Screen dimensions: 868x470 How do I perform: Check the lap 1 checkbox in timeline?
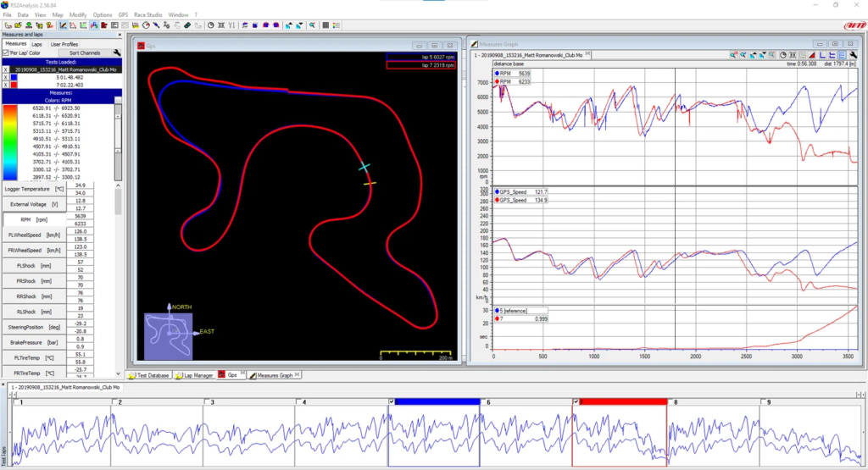click(16, 402)
